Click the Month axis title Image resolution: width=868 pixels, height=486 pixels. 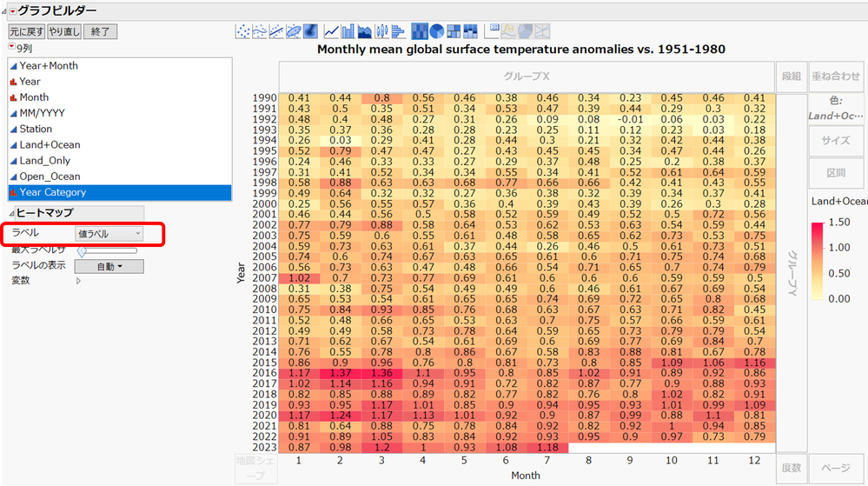pyautogui.click(x=526, y=476)
